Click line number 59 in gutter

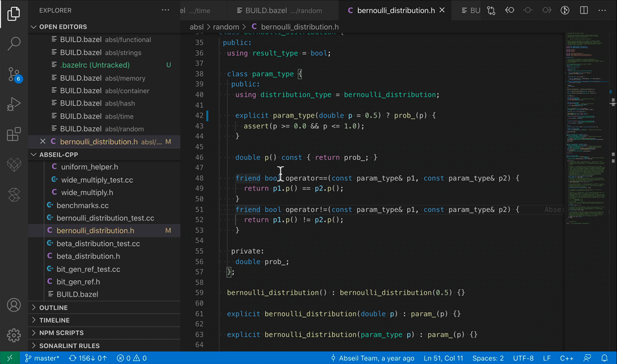click(199, 293)
